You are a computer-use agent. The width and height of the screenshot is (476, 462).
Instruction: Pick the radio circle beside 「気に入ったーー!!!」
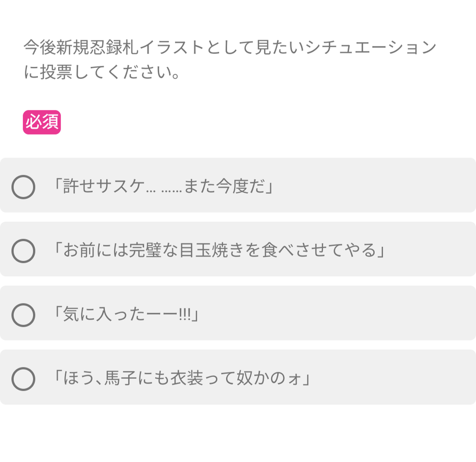pos(23,315)
